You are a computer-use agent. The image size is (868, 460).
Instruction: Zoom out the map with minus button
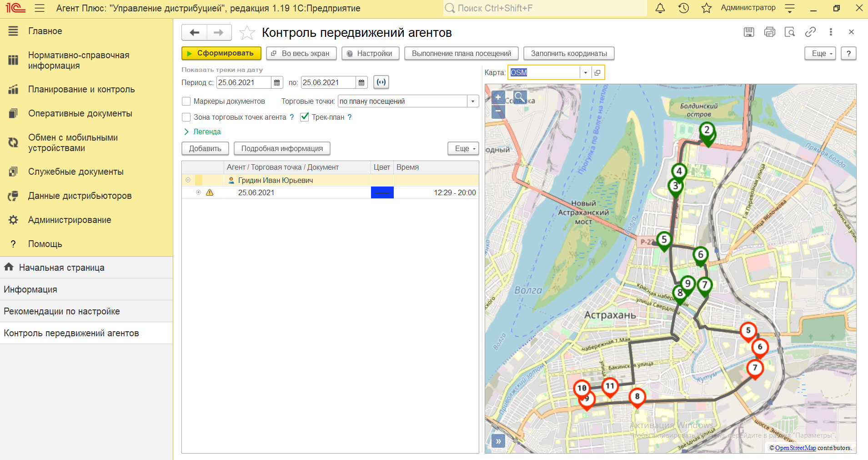(498, 111)
